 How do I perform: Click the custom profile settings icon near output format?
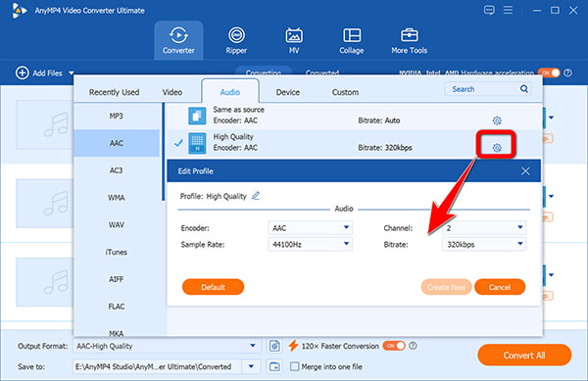[274, 346]
